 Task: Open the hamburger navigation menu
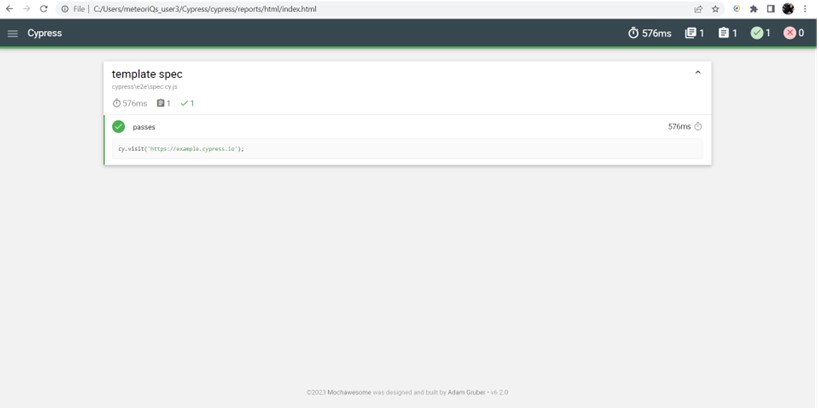tap(13, 33)
